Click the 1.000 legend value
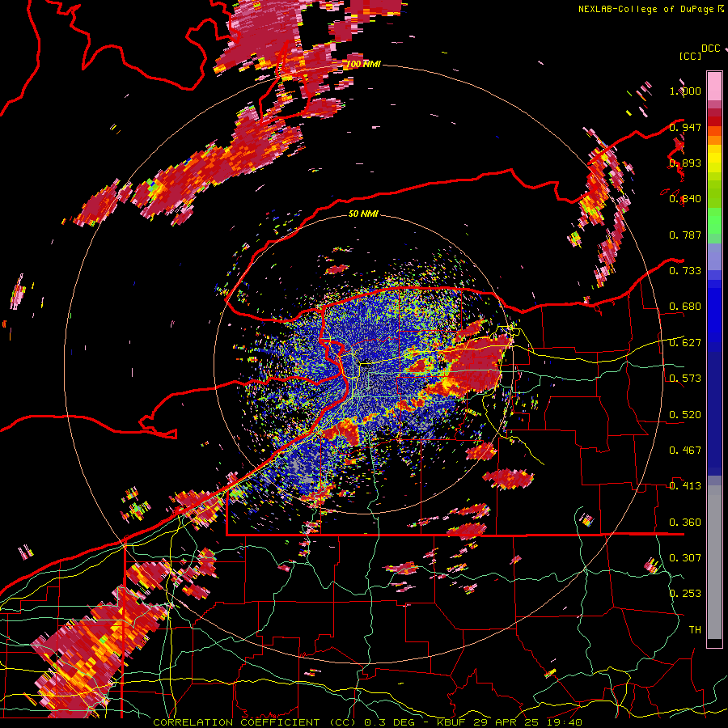 685,91
